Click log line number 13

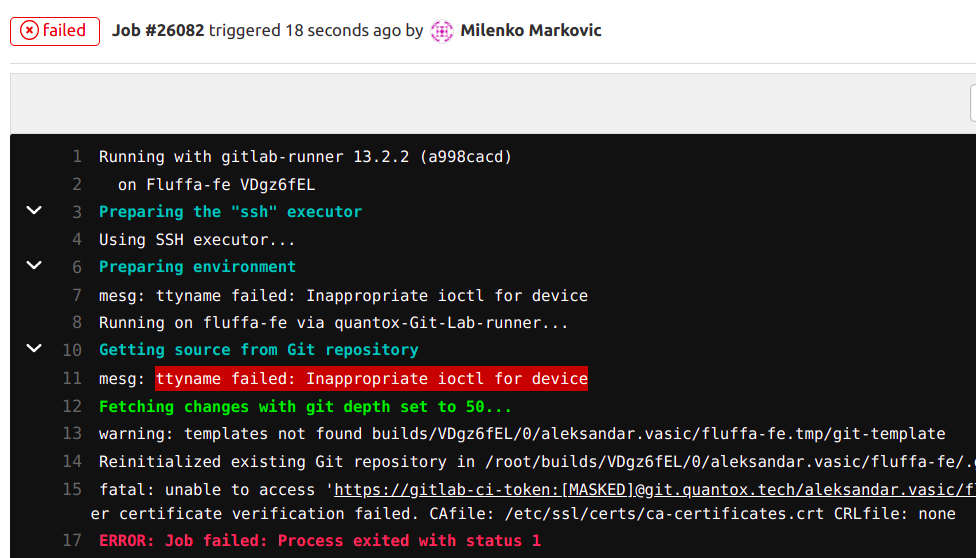click(71, 434)
